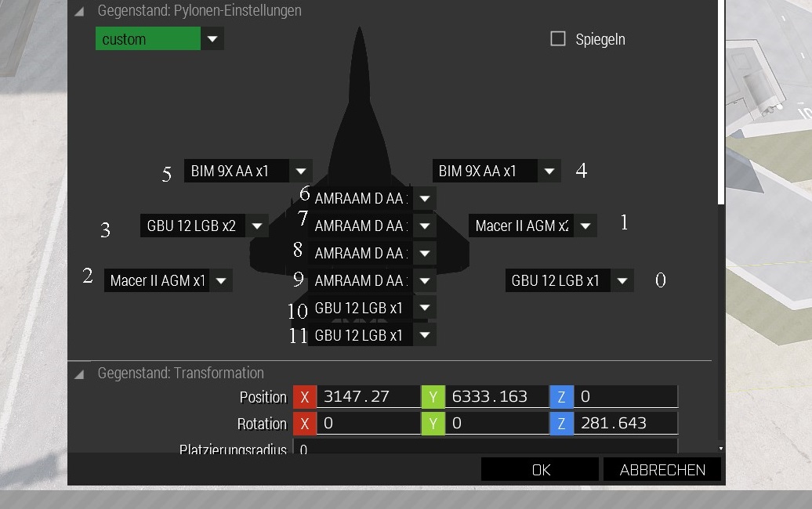Click the Position X input field
Viewport: 812px width, 509px height.
click(x=368, y=397)
